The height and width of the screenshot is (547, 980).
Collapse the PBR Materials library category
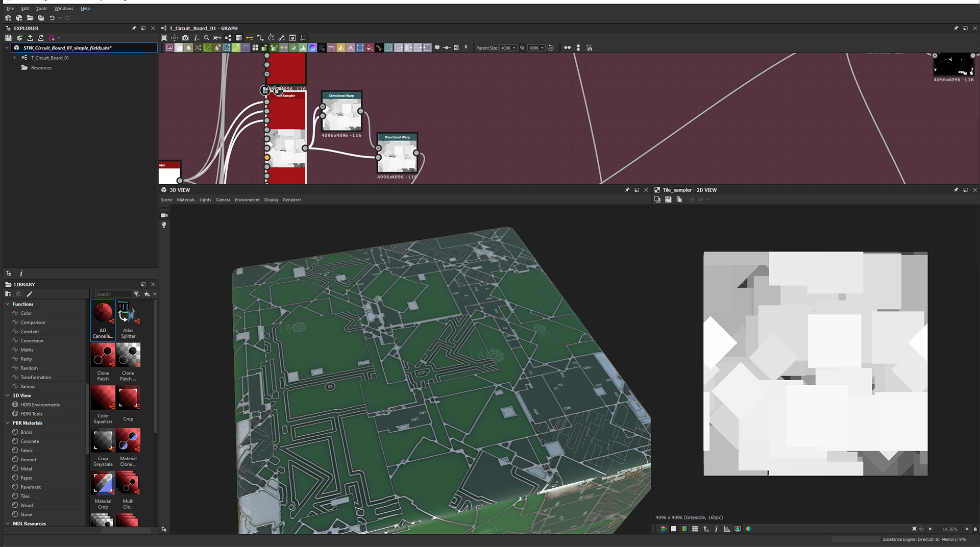coord(8,423)
